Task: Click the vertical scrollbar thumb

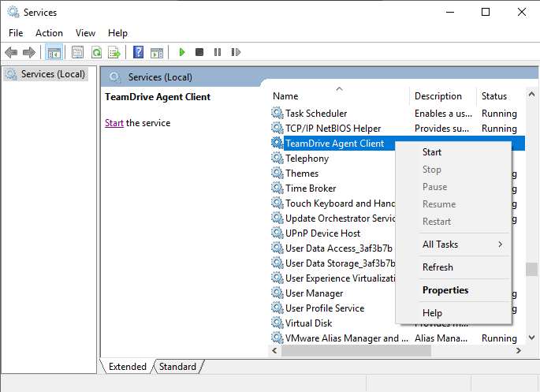Action: [531, 270]
